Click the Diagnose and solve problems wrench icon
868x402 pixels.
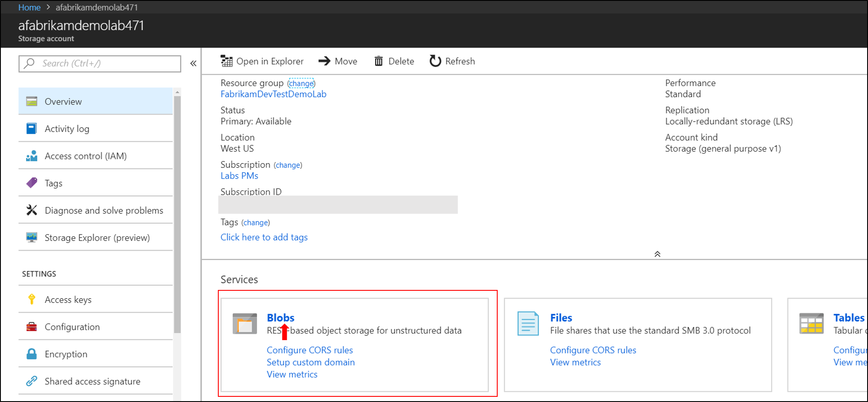[x=32, y=210]
